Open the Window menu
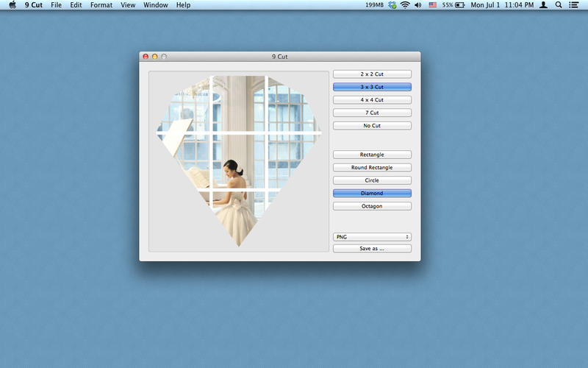Image resolution: width=588 pixels, height=368 pixels. point(156,5)
